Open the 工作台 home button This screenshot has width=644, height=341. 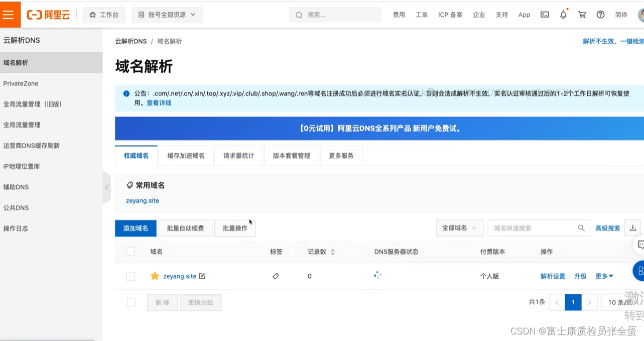pos(104,15)
